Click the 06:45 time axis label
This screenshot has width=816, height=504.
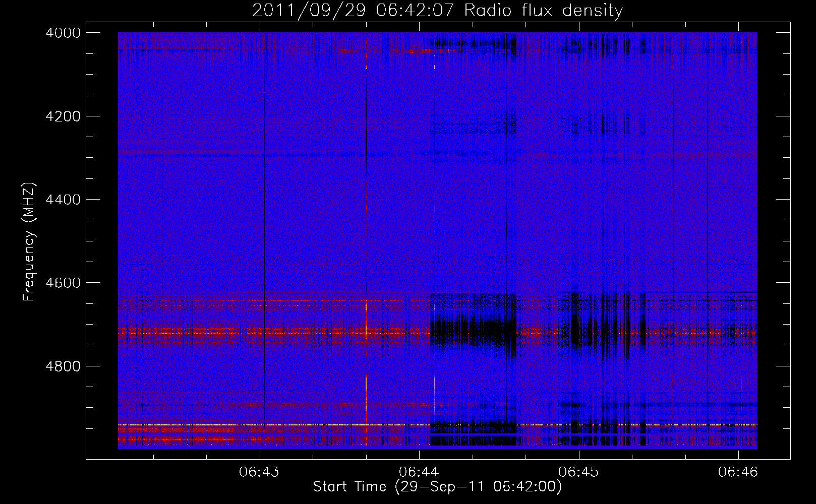tap(578, 472)
